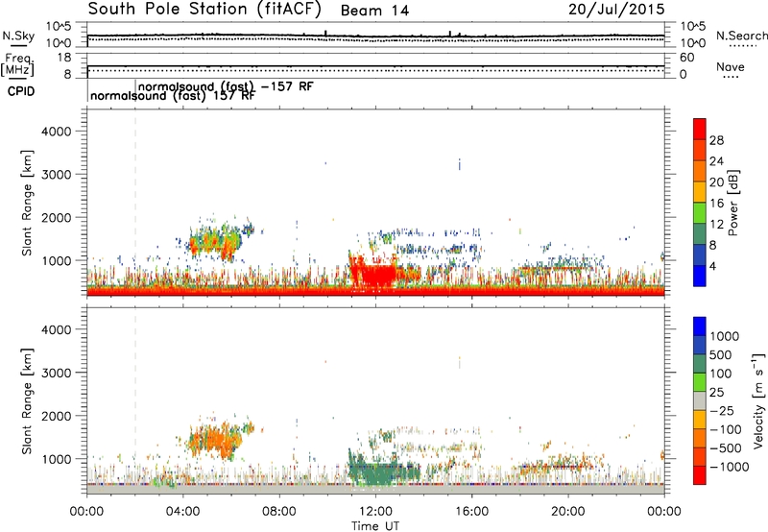This screenshot has height=532, width=768.
Task: Click the "-500" label on velocity color bar
Action: 726,447
